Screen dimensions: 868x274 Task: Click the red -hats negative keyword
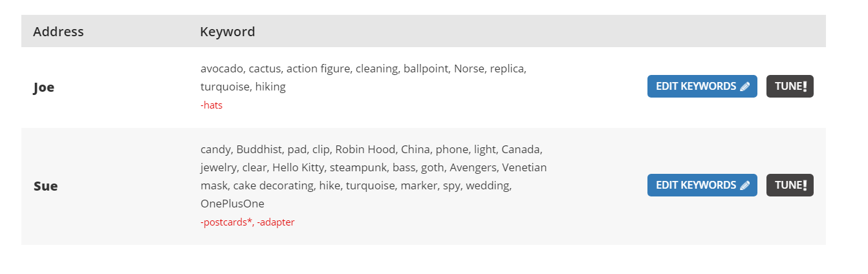212,105
